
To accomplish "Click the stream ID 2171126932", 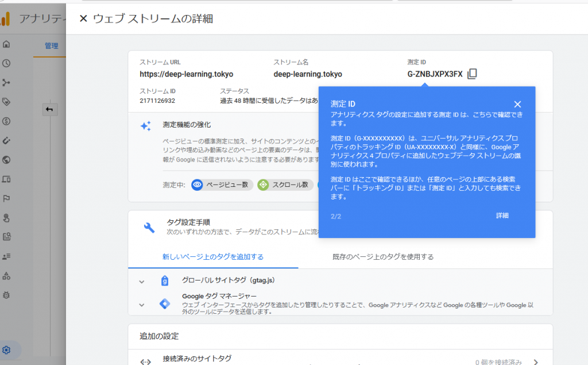I will [157, 101].
